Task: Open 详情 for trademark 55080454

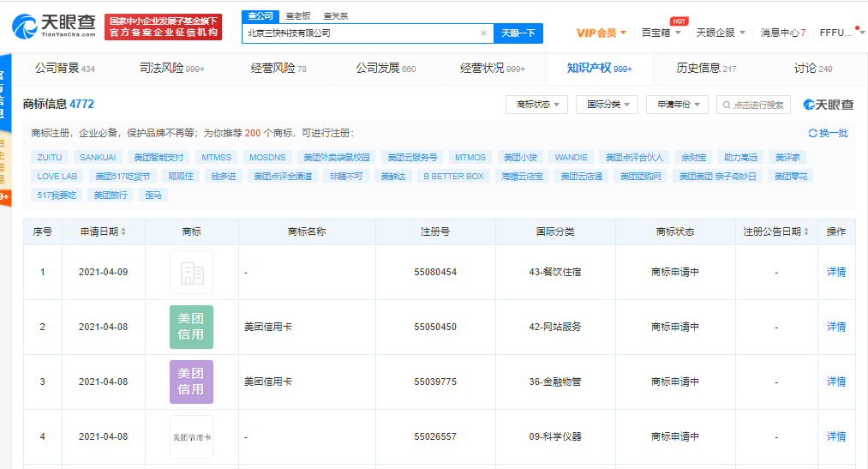Action: [x=836, y=272]
